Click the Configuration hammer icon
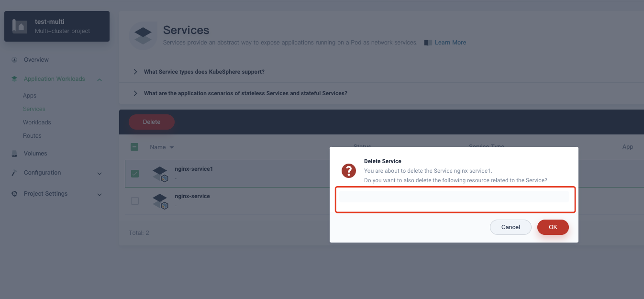 pos(14,173)
